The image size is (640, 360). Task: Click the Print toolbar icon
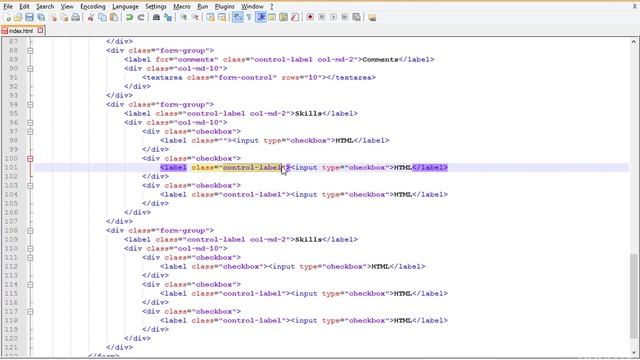coord(76,18)
